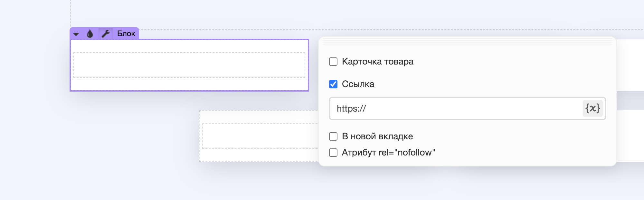
Task: Click the Атрибут rel="nofollow" label text
Action: 388,153
